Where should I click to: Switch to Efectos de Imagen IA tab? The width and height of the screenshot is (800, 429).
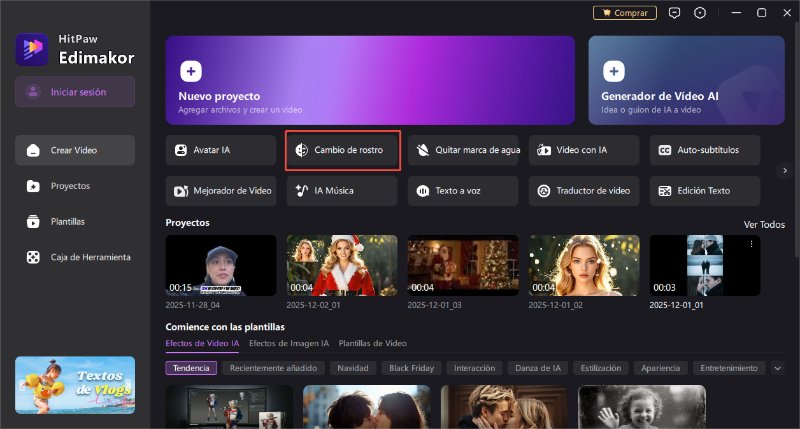coord(289,343)
